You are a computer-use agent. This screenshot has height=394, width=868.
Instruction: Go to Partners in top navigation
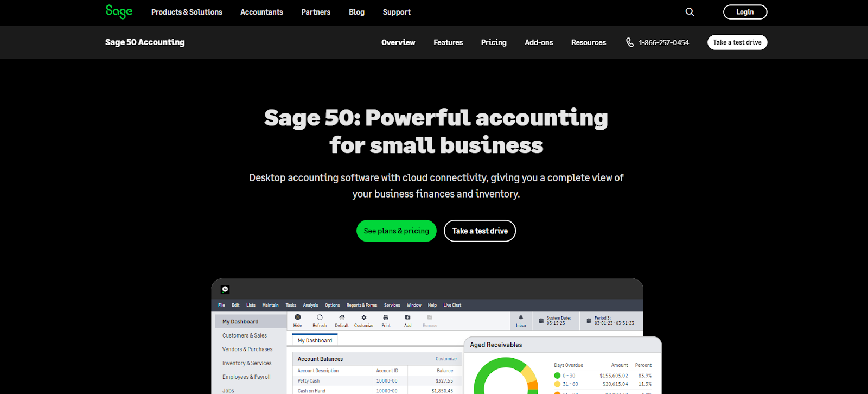pos(316,12)
